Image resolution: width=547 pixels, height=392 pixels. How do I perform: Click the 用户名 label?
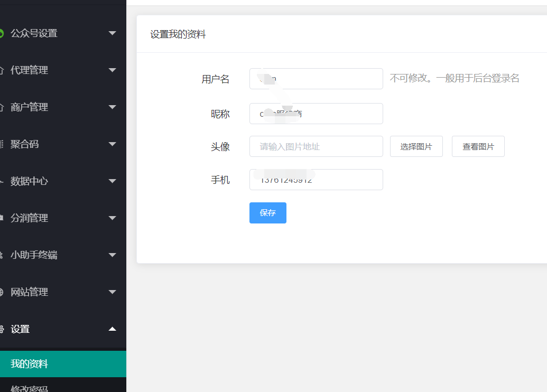[x=215, y=79]
